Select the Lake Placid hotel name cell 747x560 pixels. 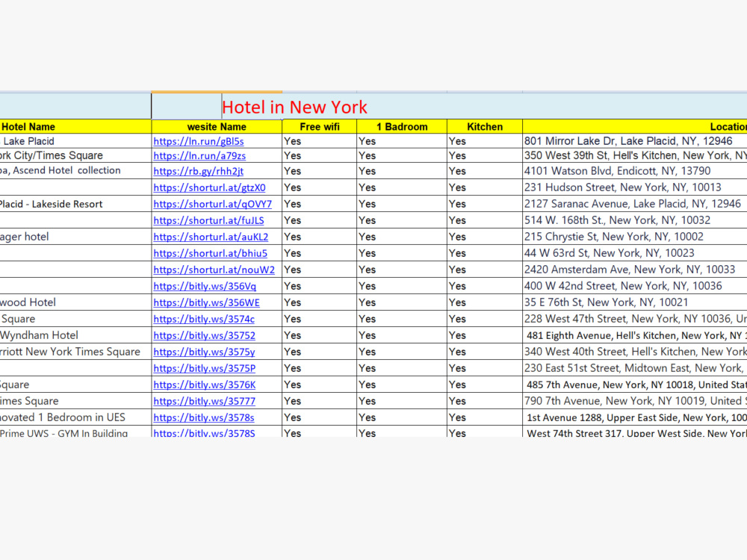click(x=75, y=141)
